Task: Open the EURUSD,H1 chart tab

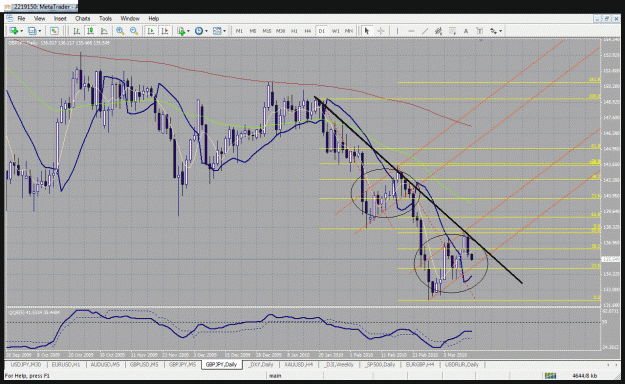Action: [66, 364]
